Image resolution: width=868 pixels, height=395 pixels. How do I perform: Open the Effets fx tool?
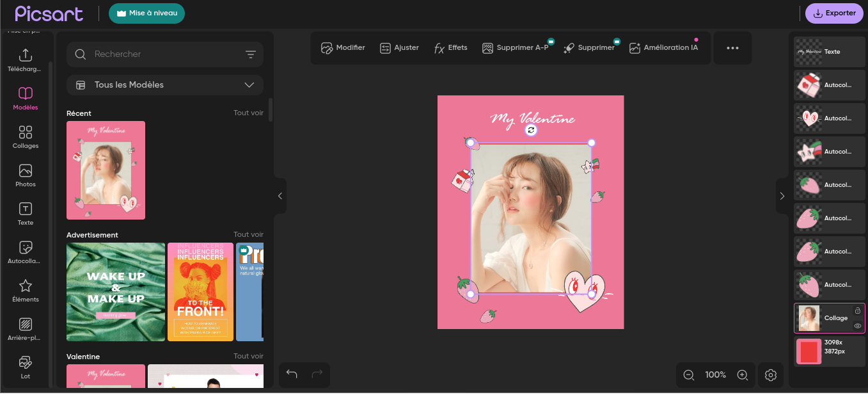coord(450,48)
